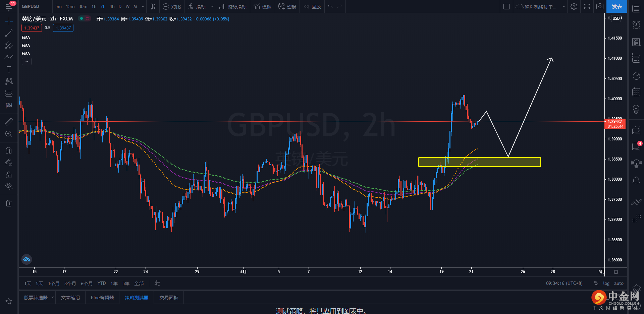Pick the trend line drawing tool

(9, 33)
